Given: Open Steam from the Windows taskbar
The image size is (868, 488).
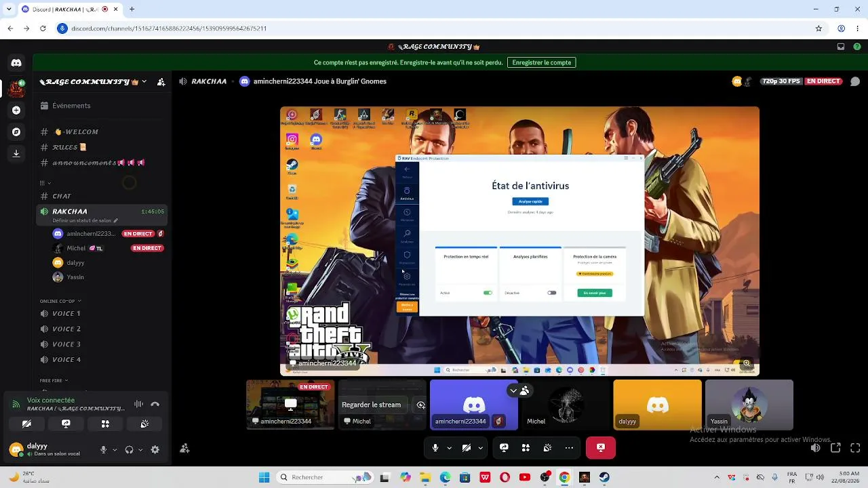Looking at the screenshot, I should [604, 477].
